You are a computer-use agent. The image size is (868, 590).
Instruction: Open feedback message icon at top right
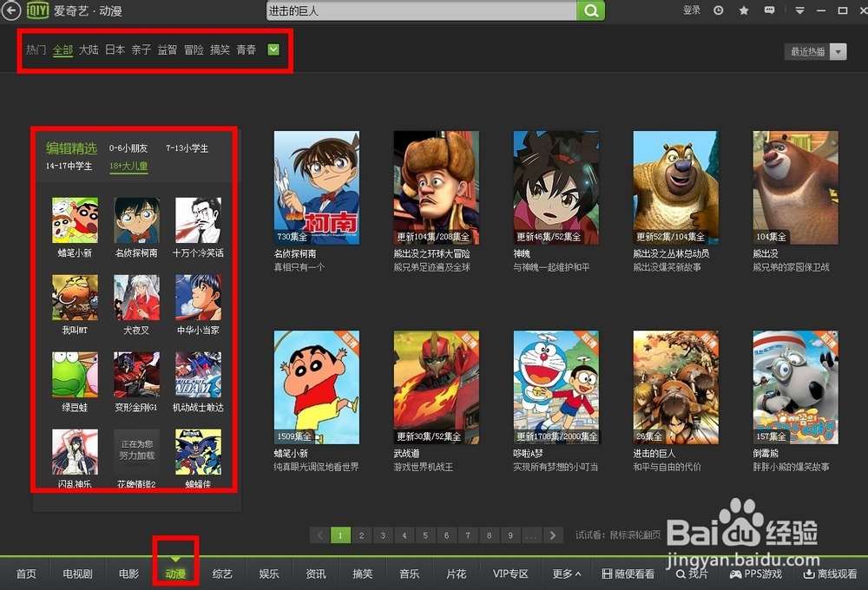click(769, 10)
